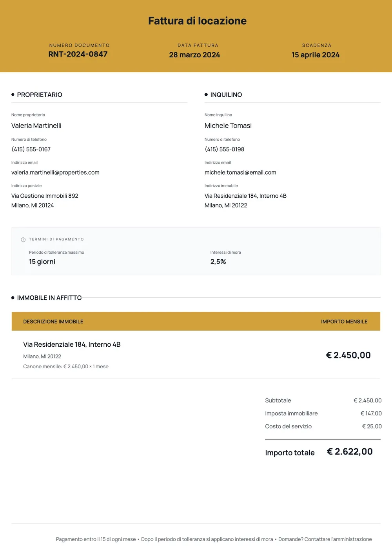Image resolution: width=392 pixels, height=555 pixels.
Task: Click the 2,5% late interest value
Action: pos(218,262)
